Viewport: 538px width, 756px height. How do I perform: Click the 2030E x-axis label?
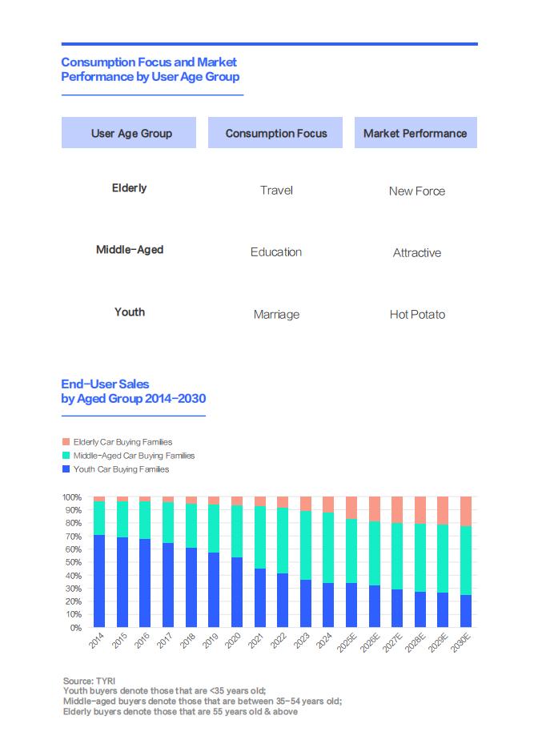pyautogui.click(x=461, y=643)
